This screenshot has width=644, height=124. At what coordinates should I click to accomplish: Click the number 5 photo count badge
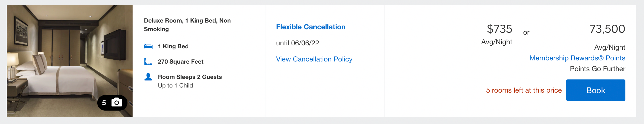point(104,103)
